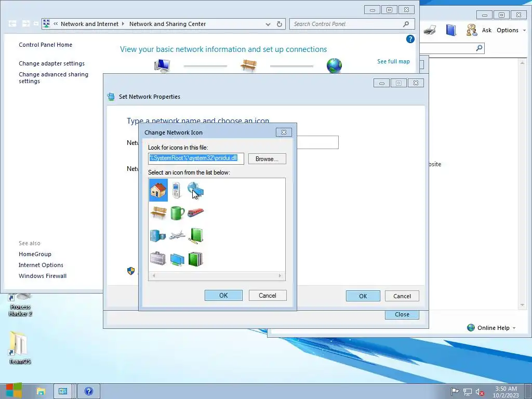Open HomeGroup link

pos(35,254)
